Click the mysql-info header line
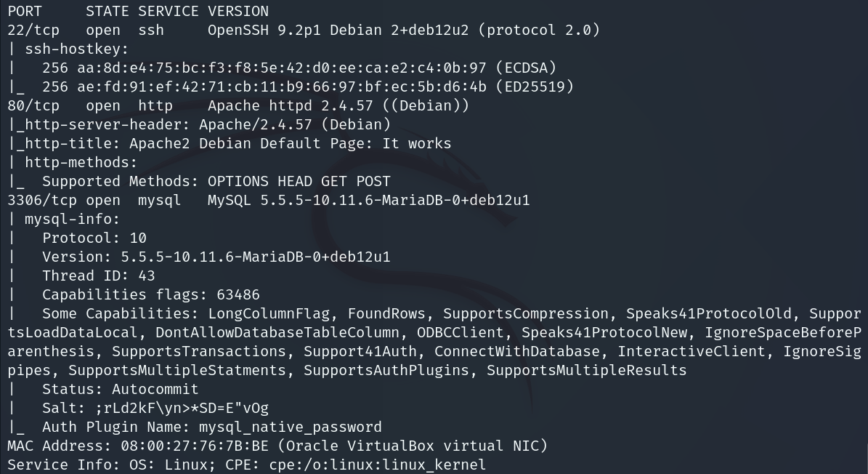The height and width of the screenshot is (474, 868). pyautogui.click(x=72, y=220)
